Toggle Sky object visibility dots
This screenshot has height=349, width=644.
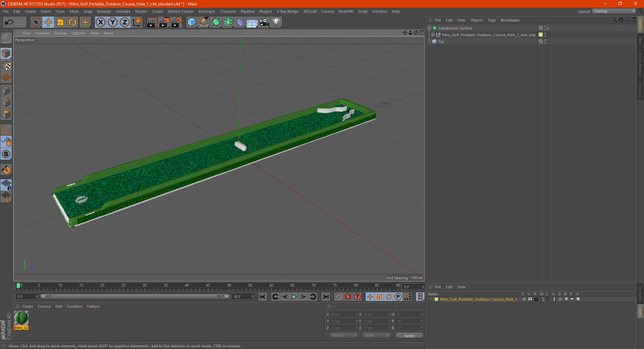coord(545,42)
